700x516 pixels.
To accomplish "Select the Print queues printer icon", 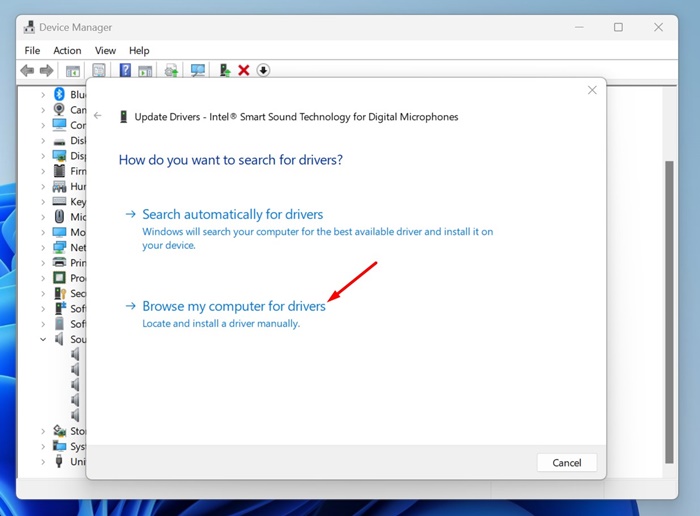I will (59, 262).
